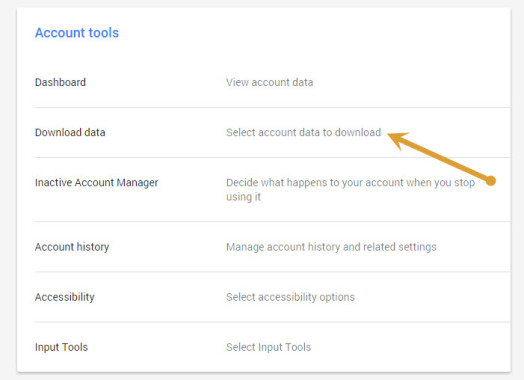Open the Input Tools row
Image resolution: width=524 pixels, height=380 pixels.
(61, 347)
